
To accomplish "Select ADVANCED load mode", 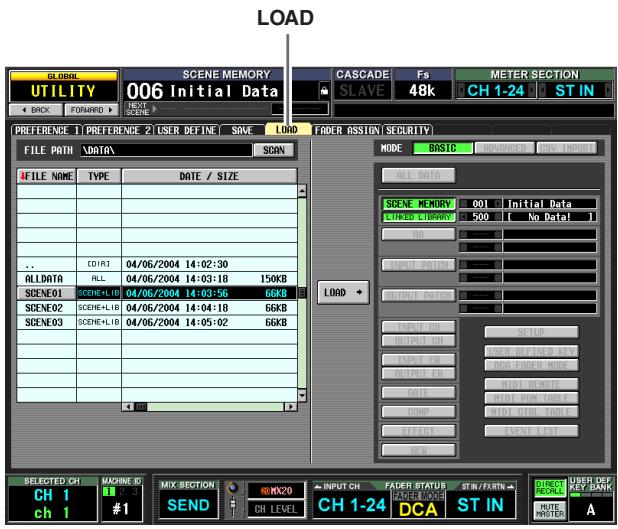I will coord(505,148).
